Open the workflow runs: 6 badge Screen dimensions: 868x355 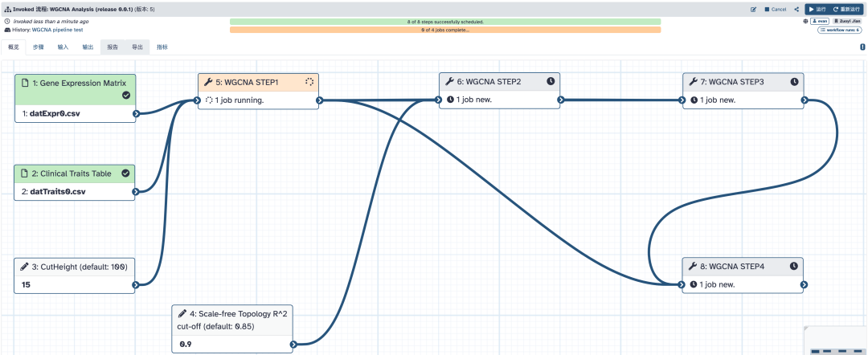[840, 30]
